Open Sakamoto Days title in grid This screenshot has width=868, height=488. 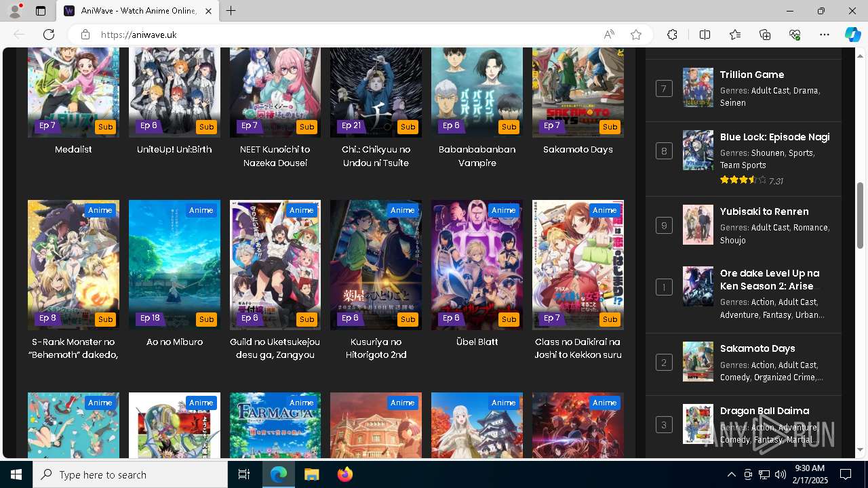coord(578,149)
